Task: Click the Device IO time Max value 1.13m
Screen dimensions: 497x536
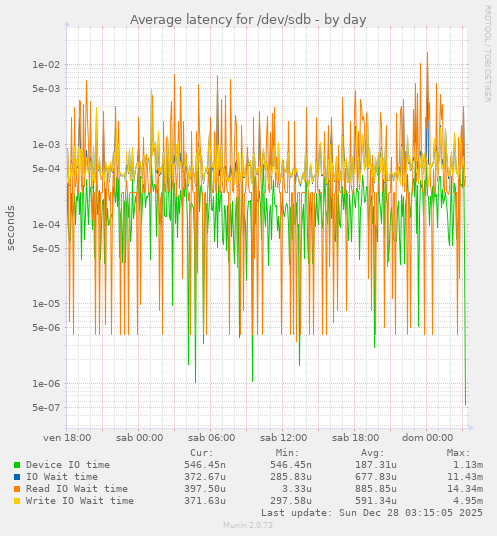Action: (x=468, y=465)
